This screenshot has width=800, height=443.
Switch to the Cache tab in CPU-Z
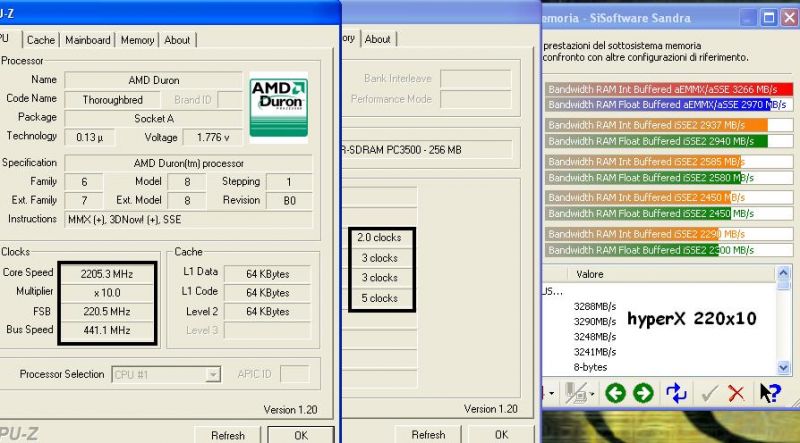pos(41,40)
